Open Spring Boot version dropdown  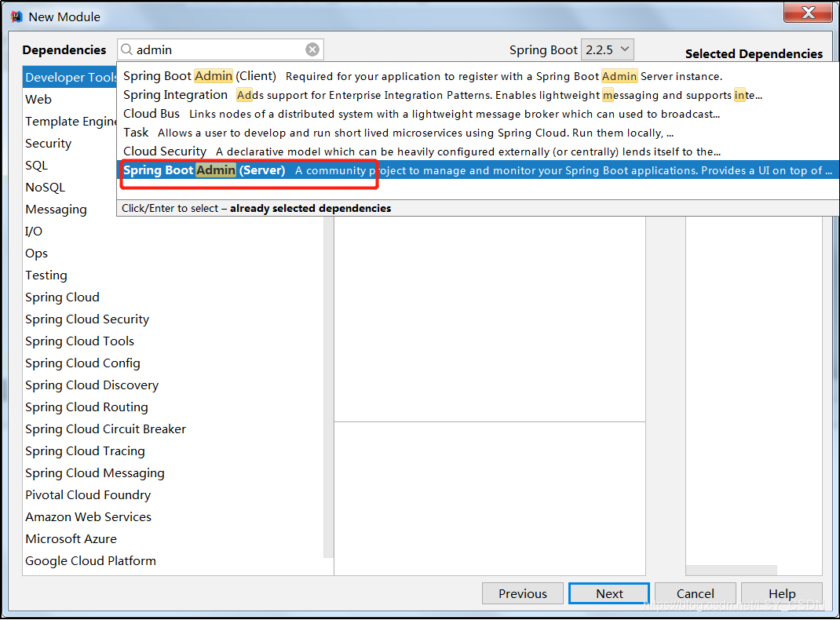click(x=608, y=49)
